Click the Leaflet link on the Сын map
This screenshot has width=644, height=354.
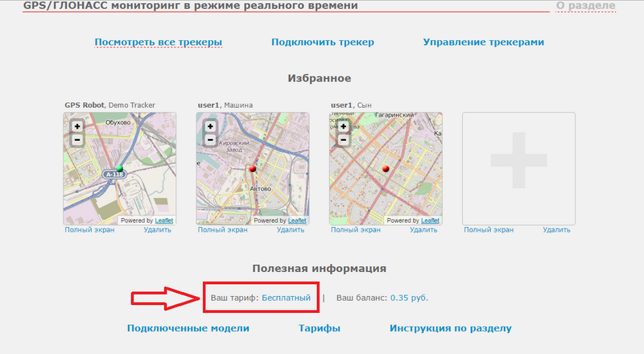coord(430,220)
